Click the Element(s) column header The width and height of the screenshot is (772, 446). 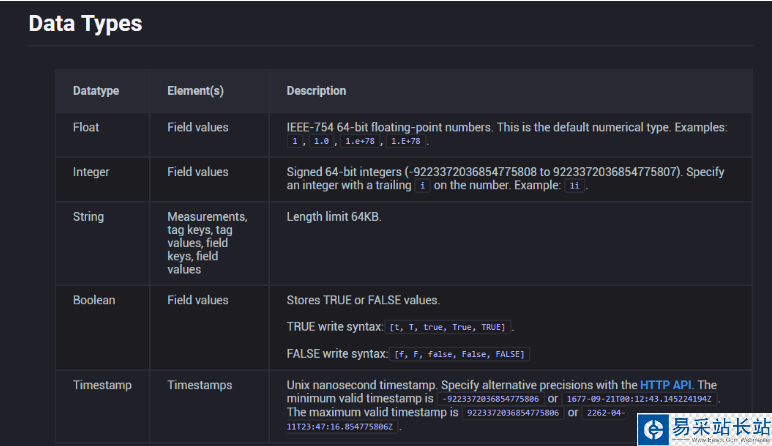coord(195,91)
